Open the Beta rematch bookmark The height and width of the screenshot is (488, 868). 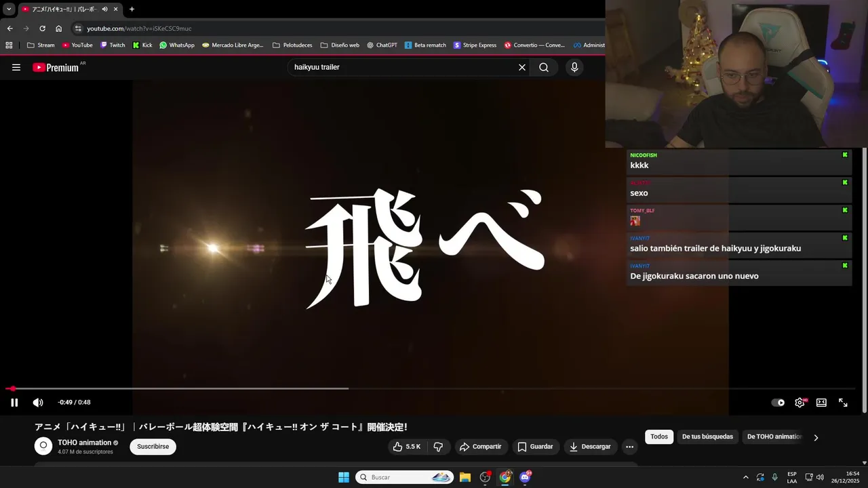coord(425,45)
